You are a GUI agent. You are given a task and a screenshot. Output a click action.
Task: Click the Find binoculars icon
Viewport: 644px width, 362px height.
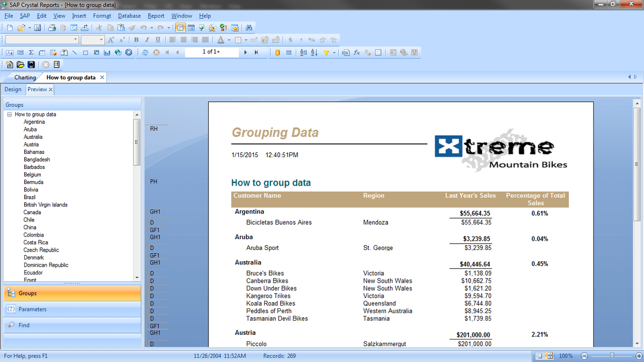(248, 28)
